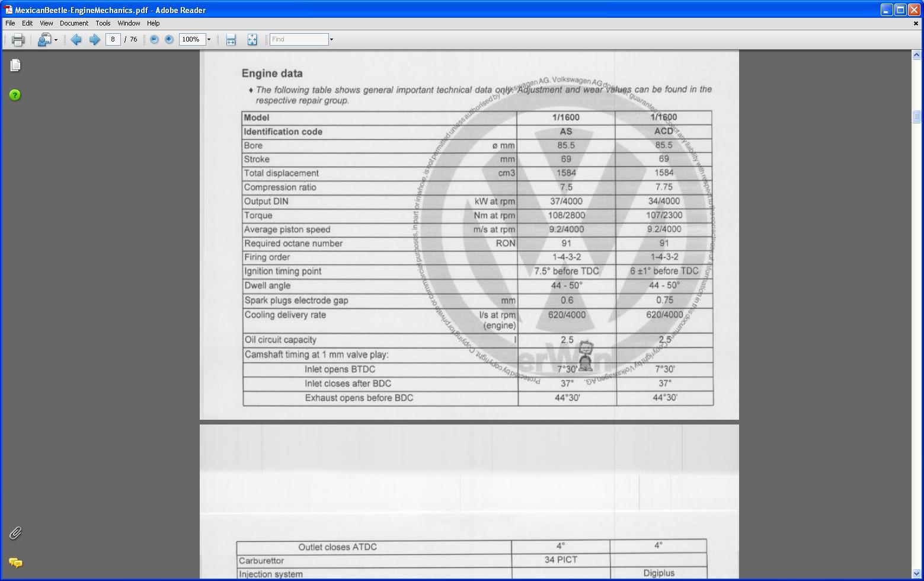Open the Comments panel speech bubble icon
This screenshot has height=581, width=924.
[x=15, y=562]
